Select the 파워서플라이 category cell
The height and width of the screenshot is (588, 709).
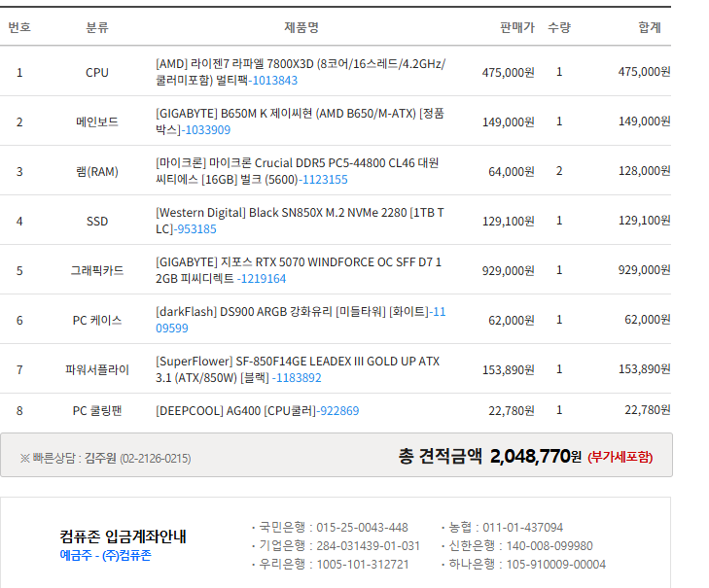click(x=97, y=369)
